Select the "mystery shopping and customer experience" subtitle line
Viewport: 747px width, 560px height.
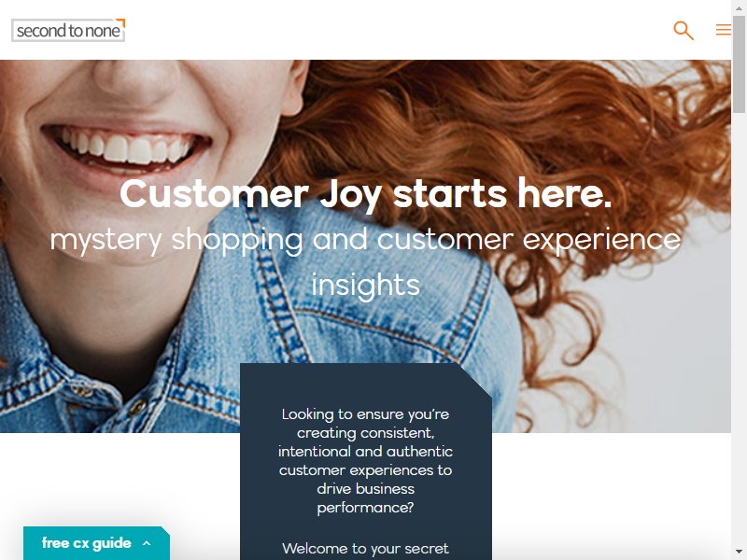click(365, 240)
